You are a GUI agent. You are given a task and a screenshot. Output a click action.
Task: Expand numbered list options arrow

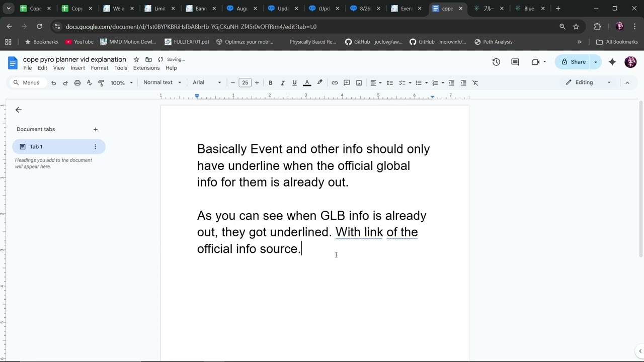click(x=443, y=83)
